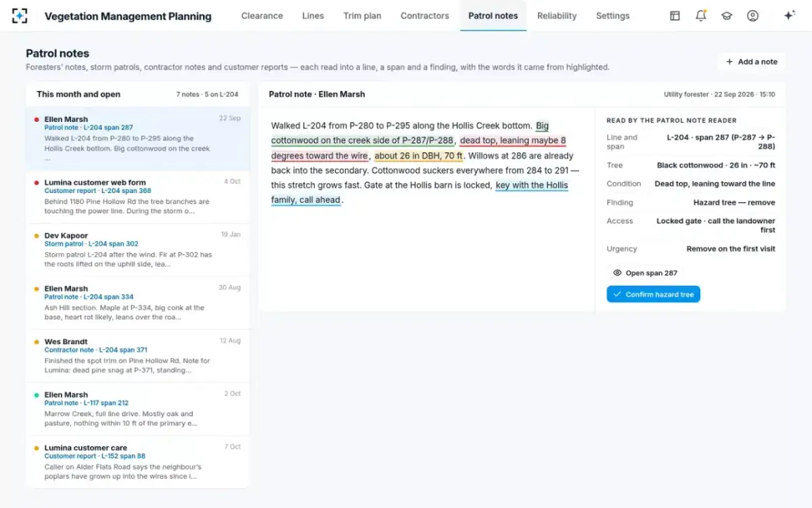Open Wes Brandt's contractor note
The width and height of the screenshot is (812, 508).
coord(138,356)
